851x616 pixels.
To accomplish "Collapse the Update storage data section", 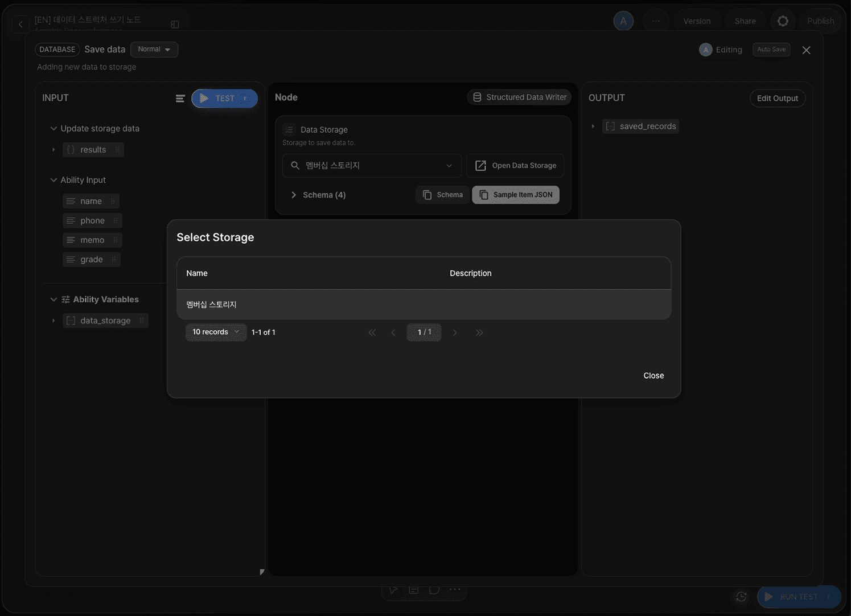I will click(x=54, y=129).
